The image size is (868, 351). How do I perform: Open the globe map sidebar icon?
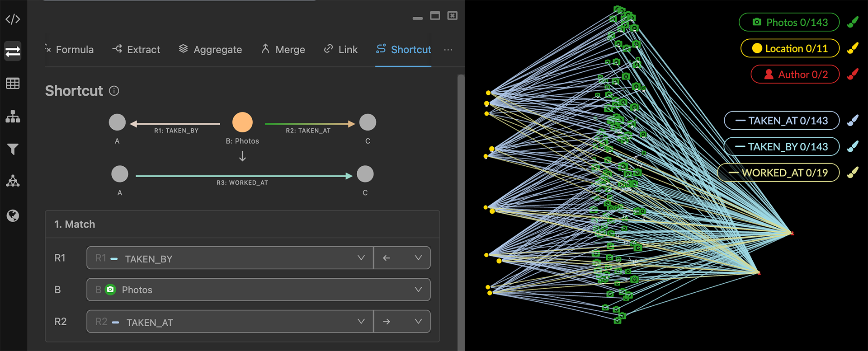tap(13, 216)
